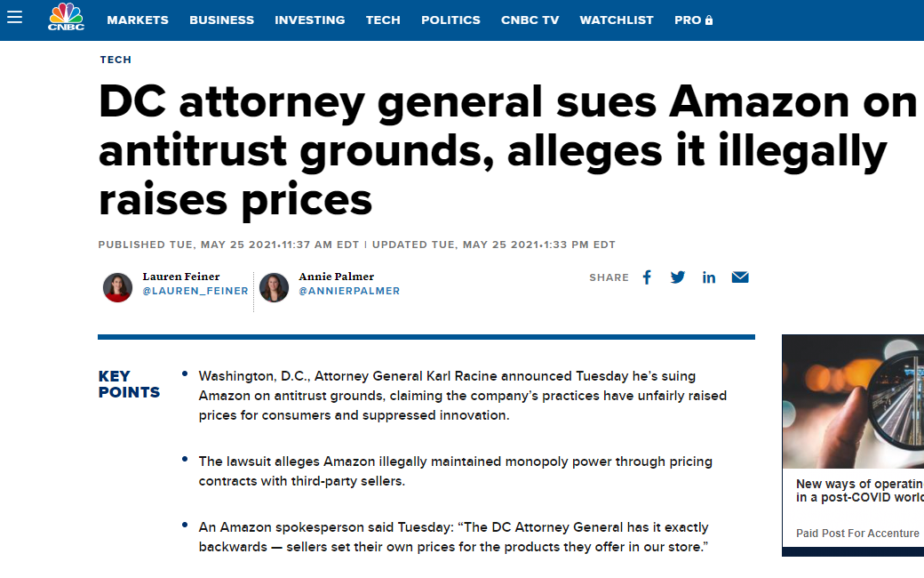924x578 pixels.
Task: Open the Accenture paid post image
Action: (x=853, y=402)
